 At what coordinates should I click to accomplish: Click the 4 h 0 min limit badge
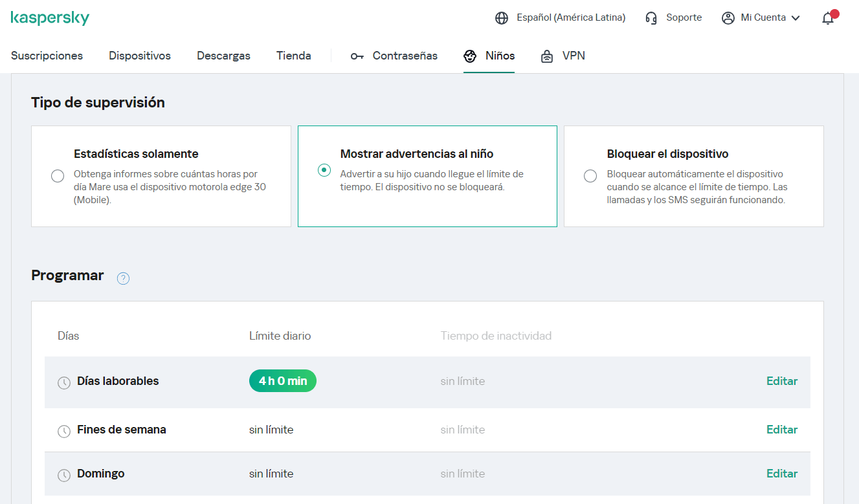pos(283,381)
